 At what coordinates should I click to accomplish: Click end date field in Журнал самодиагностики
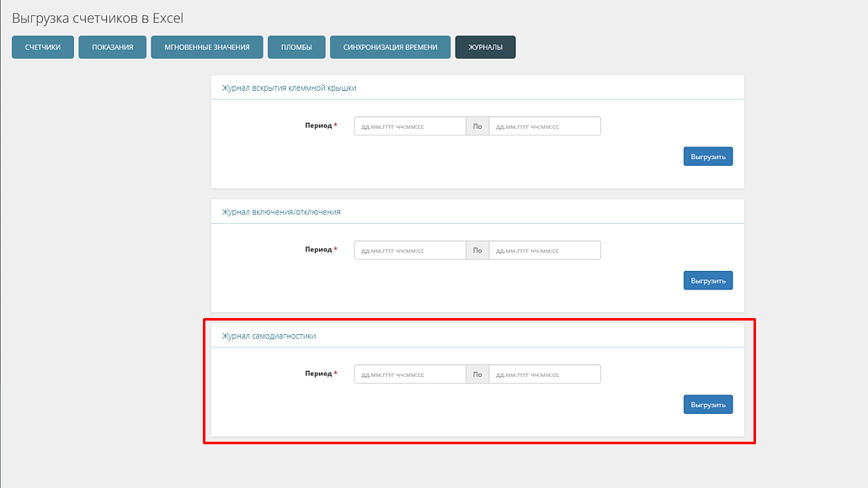click(x=546, y=374)
